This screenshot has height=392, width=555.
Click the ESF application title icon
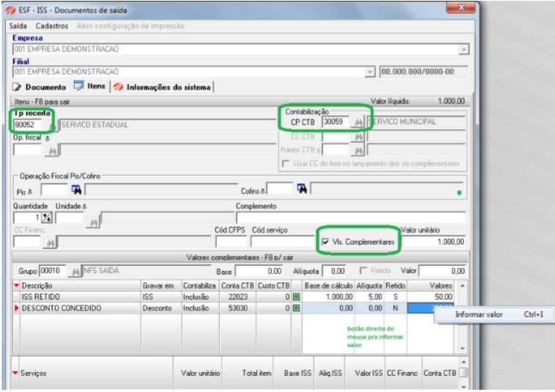[10, 10]
